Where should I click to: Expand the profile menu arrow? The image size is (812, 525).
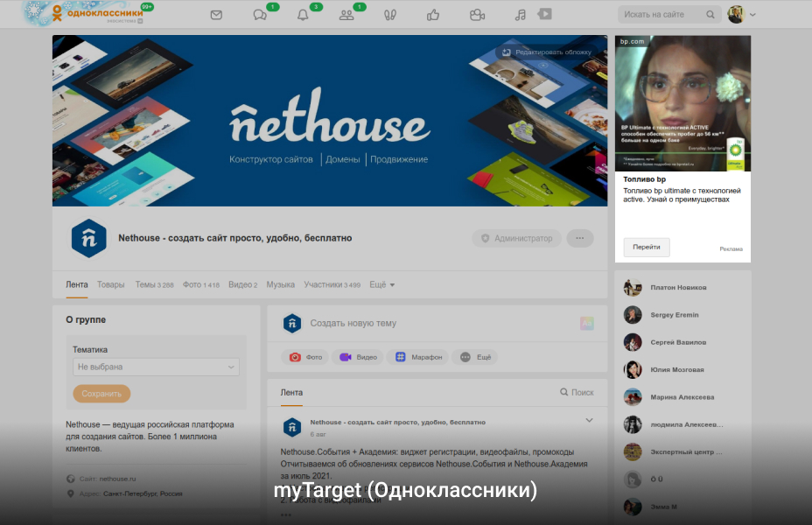(752, 15)
